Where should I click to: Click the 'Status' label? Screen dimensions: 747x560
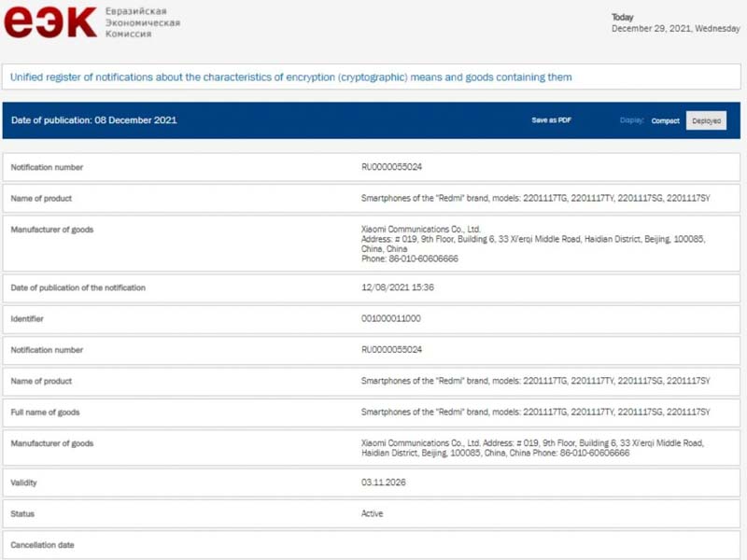(x=22, y=514)
